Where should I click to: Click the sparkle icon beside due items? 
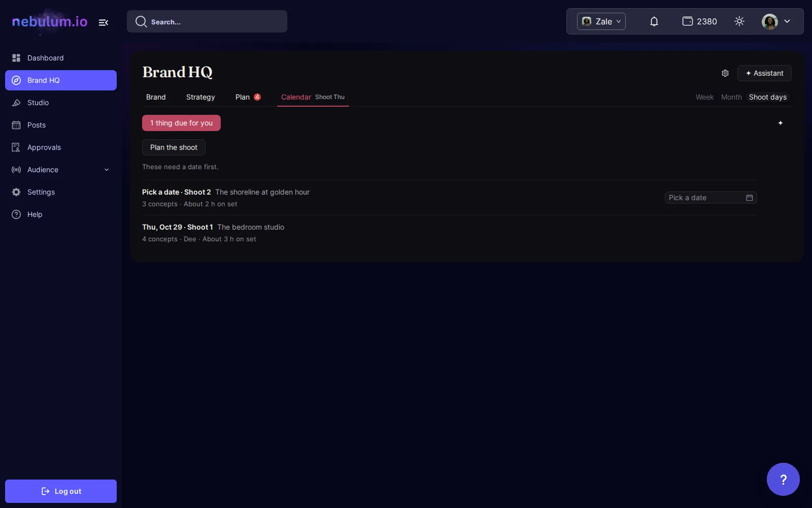point(781,123)
